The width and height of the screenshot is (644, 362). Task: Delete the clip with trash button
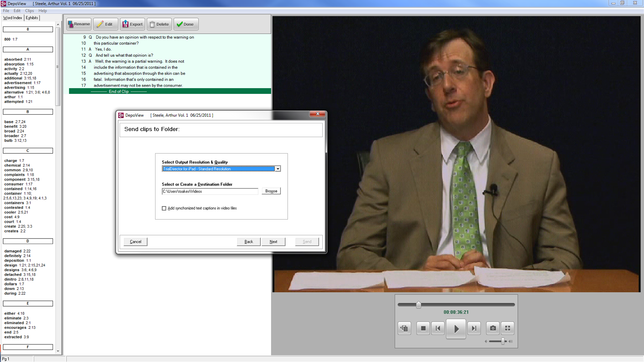159,24
